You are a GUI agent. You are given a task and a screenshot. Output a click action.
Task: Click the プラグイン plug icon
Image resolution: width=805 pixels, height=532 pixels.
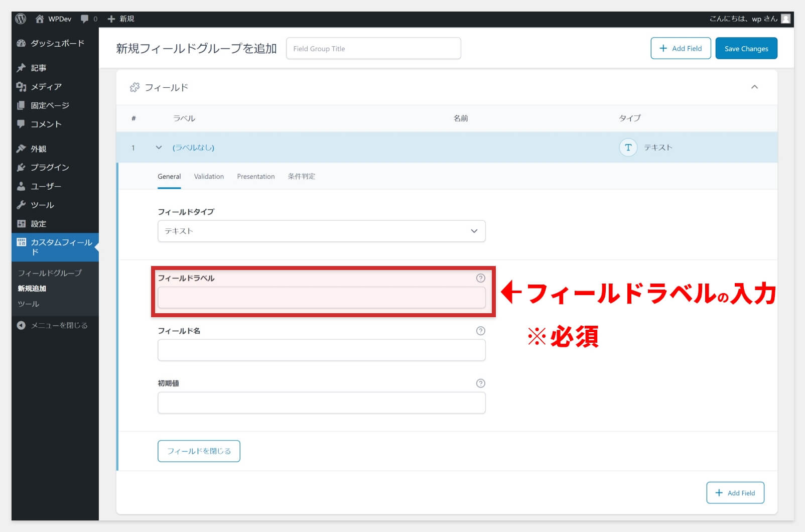pos(21,167)
